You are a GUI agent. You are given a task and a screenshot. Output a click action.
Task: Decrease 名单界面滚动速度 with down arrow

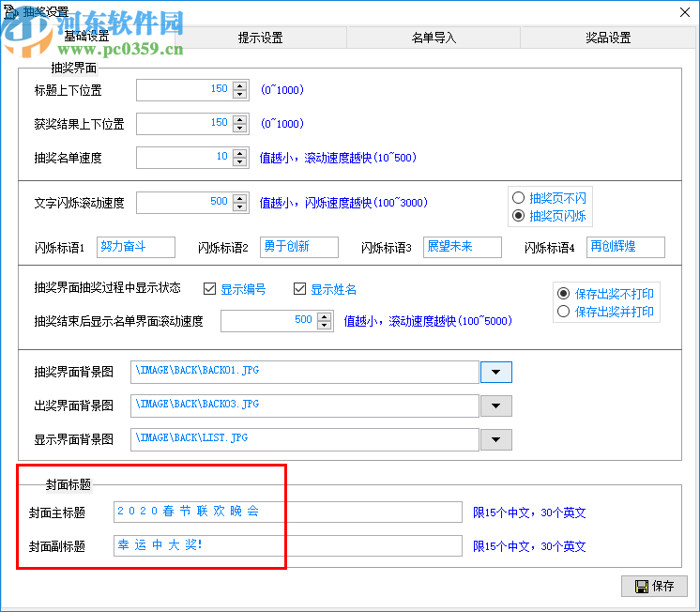[325, 325]
